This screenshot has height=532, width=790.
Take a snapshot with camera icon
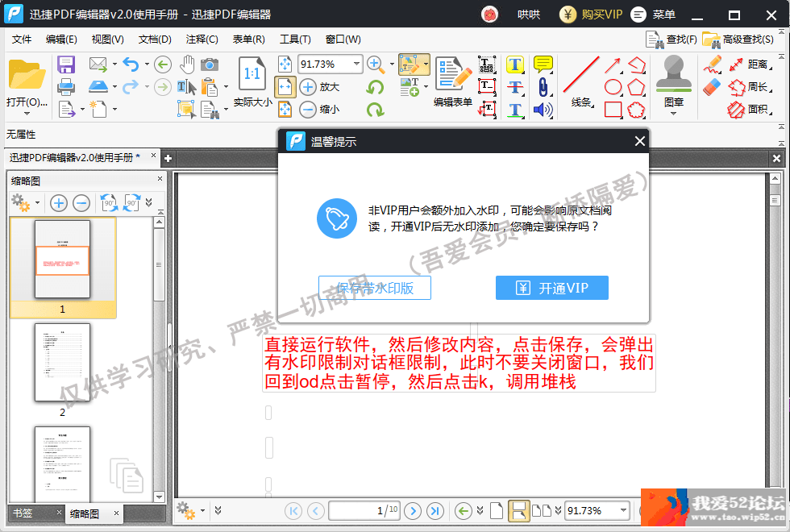coord(210,64)
